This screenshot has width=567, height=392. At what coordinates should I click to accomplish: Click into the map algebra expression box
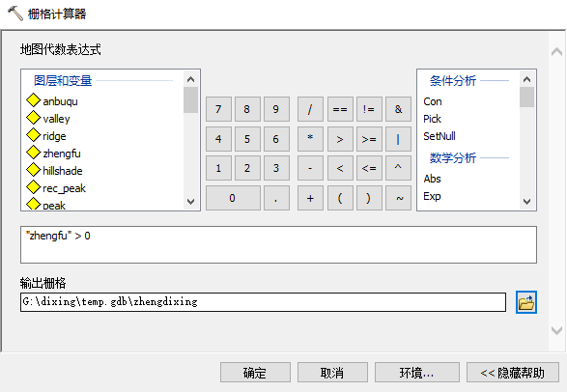point(278,244)
